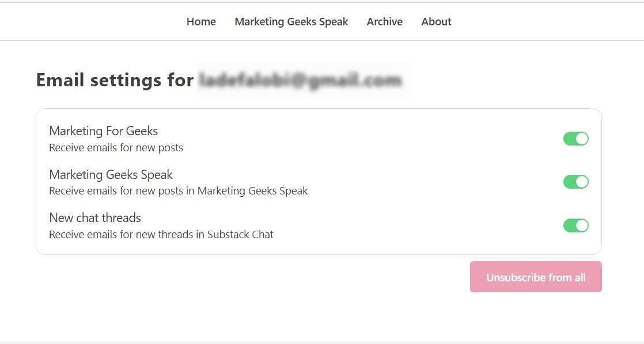
Task: Select the New chat threads row title
Action: [x=94, y=217]
